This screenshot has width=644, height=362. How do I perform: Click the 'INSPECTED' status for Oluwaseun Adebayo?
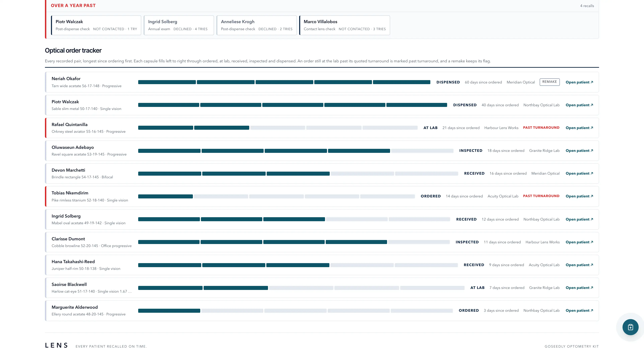471,151
